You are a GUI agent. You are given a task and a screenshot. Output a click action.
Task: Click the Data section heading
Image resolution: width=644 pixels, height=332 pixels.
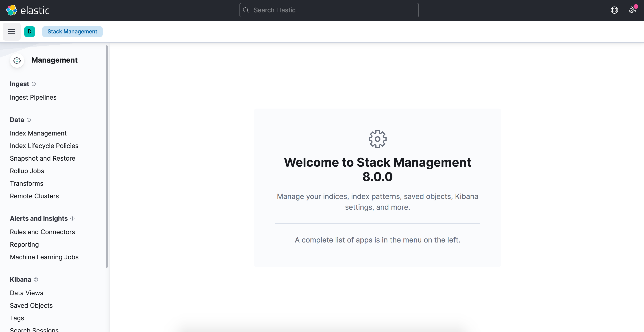click(x=17, y=120)
